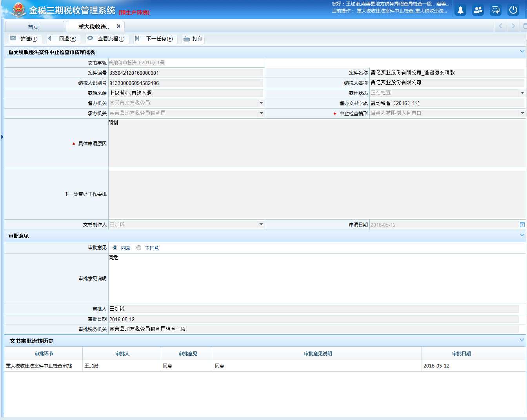Click the 您好 greeting in the header

click(x=391, y=4)
